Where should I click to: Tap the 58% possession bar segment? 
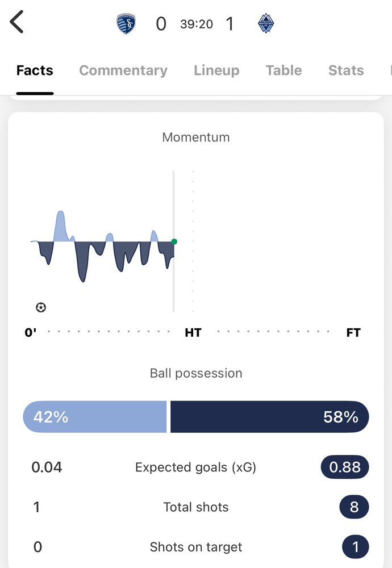[x=269, y=417]
